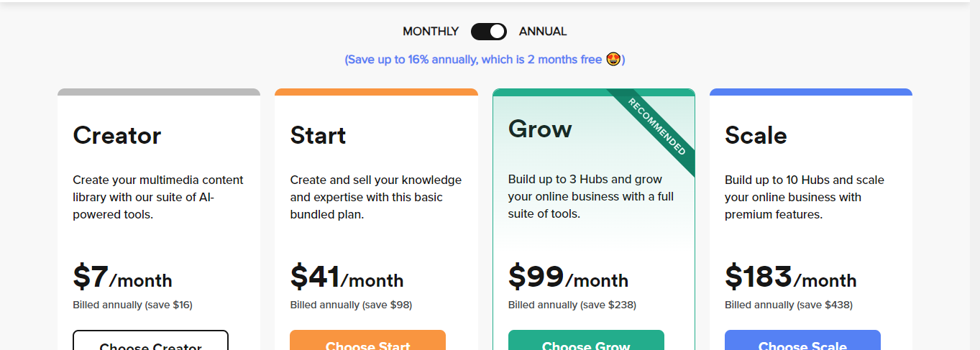
Task: Click the Start plan heading
Action: [x=318, y=135]
